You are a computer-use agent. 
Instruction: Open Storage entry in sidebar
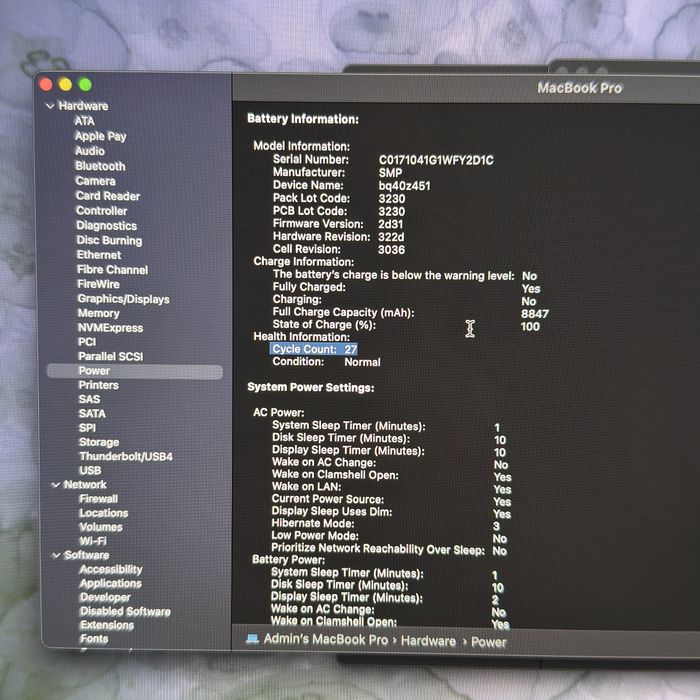[x=99, y=442]
